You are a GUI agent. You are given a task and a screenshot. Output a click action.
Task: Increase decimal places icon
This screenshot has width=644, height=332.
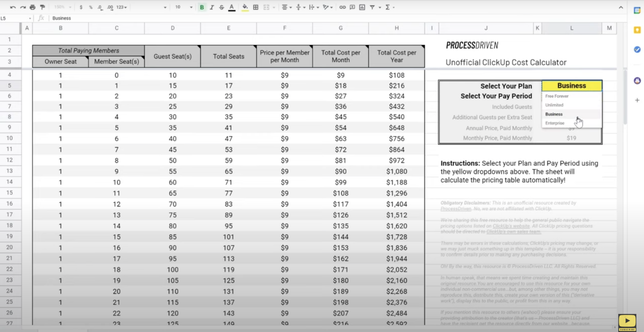coord(110,7)
